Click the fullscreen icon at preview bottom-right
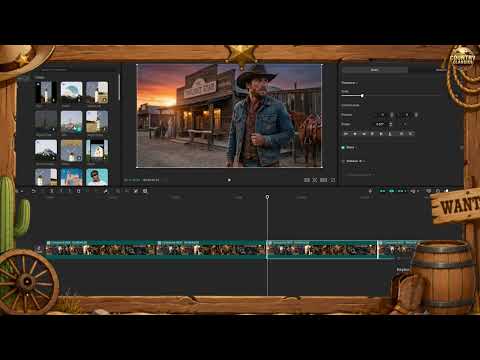Image resolution: width=480 pixels, height=360 pixels. [333, 180]
